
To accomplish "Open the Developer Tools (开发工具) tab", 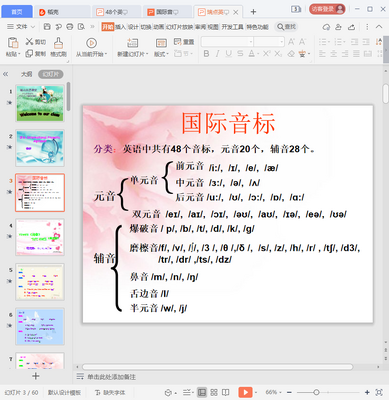I will click(232, 27).
